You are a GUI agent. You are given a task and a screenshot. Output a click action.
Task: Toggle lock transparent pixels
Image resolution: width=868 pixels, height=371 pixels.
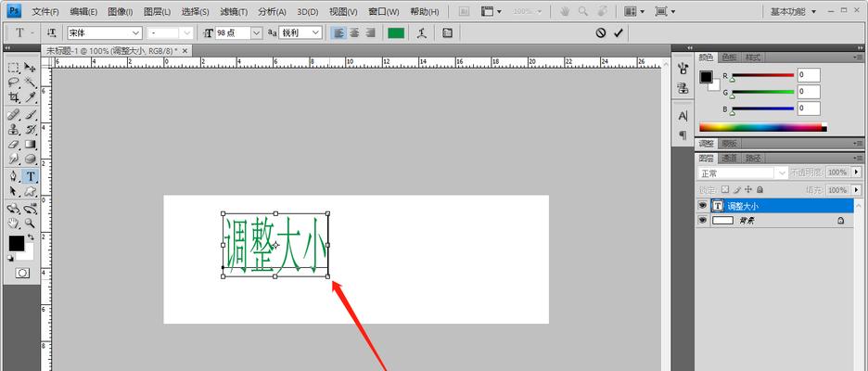pyautogui.click(x=726, y=189)
